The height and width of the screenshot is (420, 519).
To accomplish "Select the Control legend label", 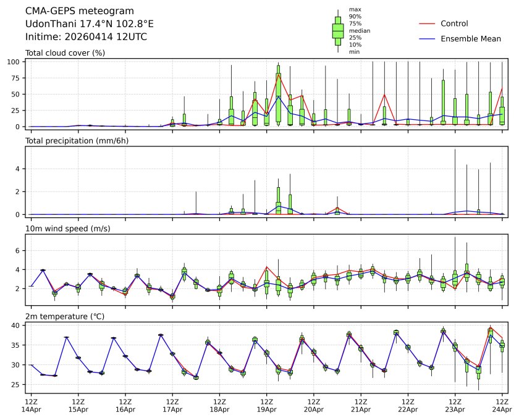I will [x=454, y=24].
